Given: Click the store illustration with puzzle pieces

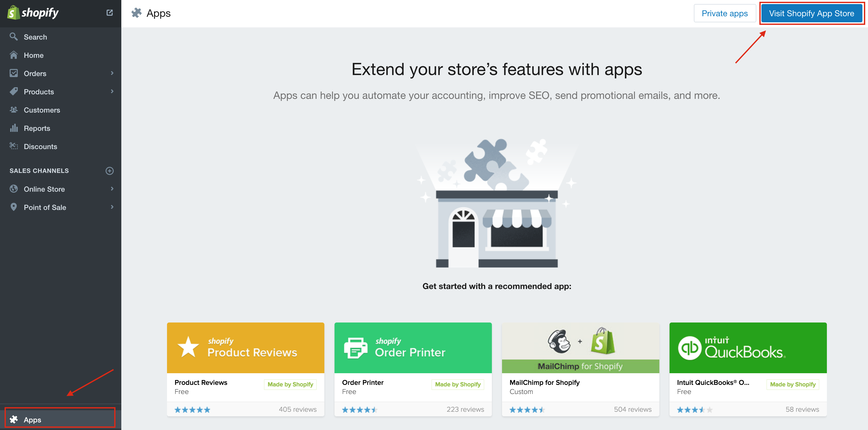Looking at the screenshot, I should [x=497, y=203].
